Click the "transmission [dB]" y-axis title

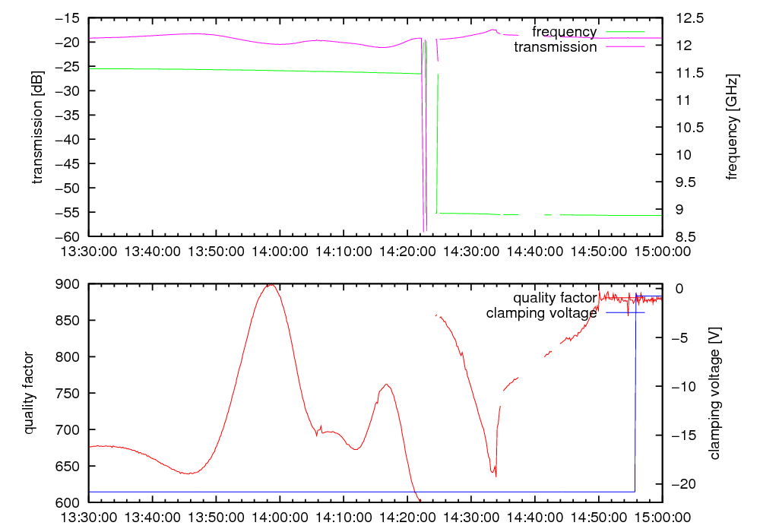[37, 127]
